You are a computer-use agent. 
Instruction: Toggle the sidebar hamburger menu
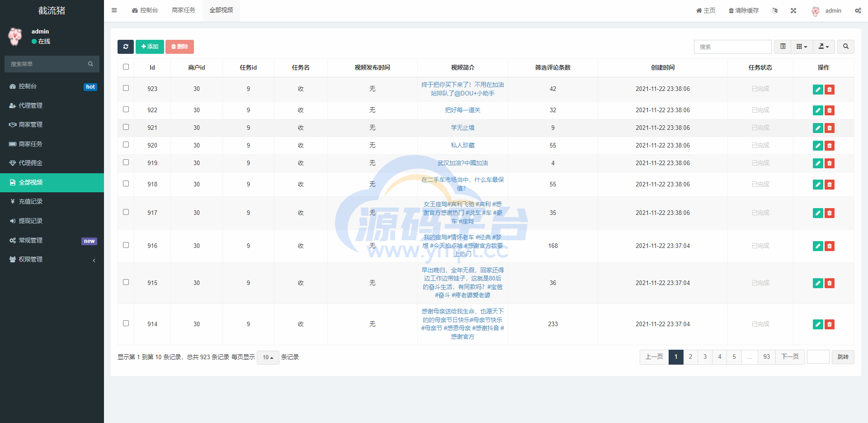coord(114,10)
